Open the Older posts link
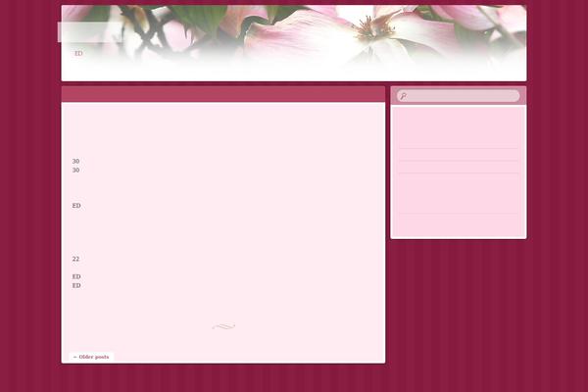The image size is (588, 392). click(91, 357)
